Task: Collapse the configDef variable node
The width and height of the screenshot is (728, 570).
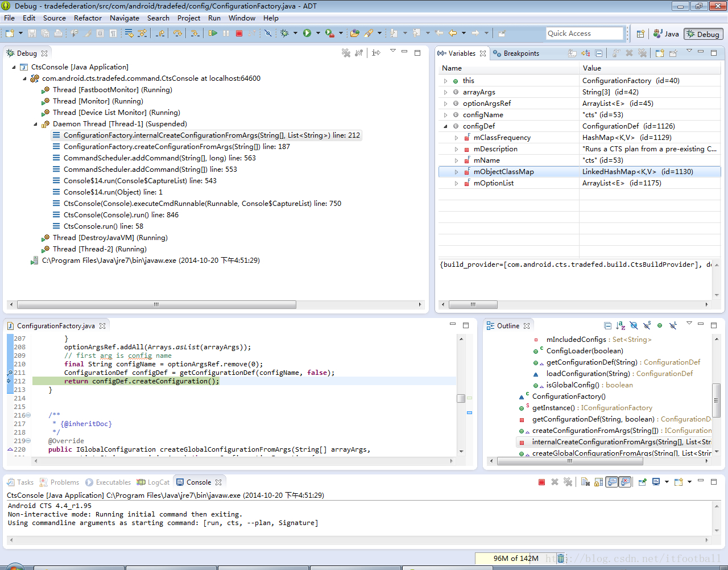Action: pyautogui.click(x=445, y=126)
